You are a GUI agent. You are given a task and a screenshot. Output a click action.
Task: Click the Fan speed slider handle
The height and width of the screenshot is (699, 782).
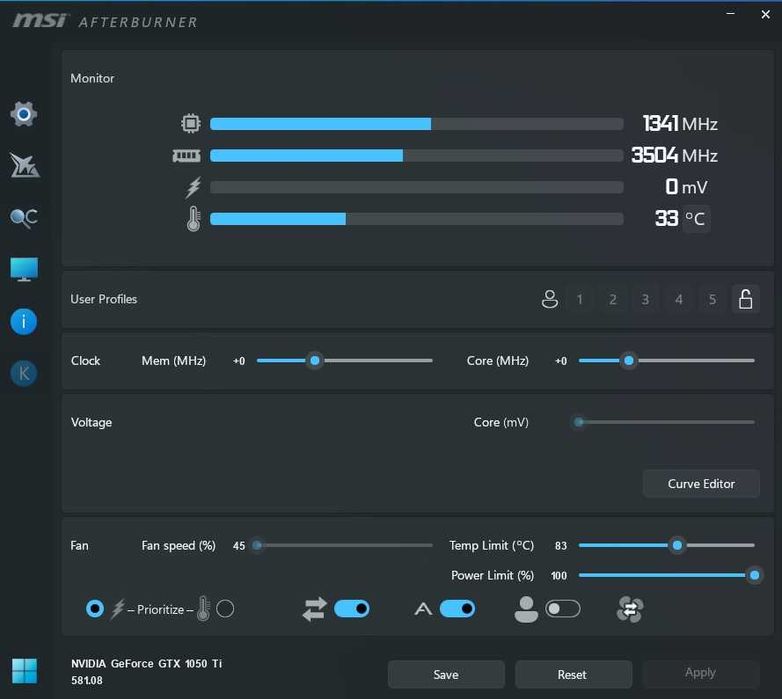pos(257,545)
